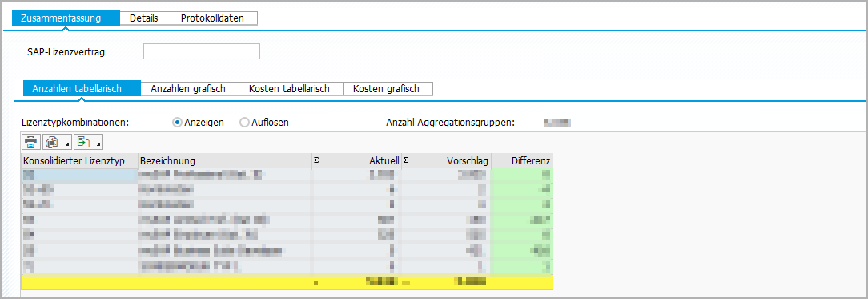Click the sum symbol in the Aktuell header
The height and width of the screenshot is (299, 868).
pyautogui.click(x=316, y=160)
